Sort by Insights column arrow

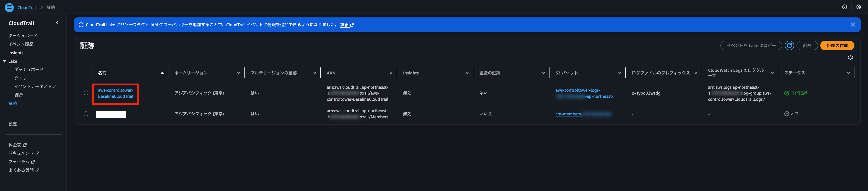click(x=467, y=73)
